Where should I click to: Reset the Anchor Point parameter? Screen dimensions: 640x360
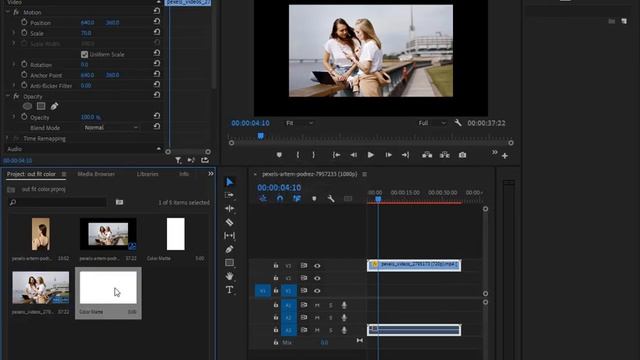(x=157, y=75)
